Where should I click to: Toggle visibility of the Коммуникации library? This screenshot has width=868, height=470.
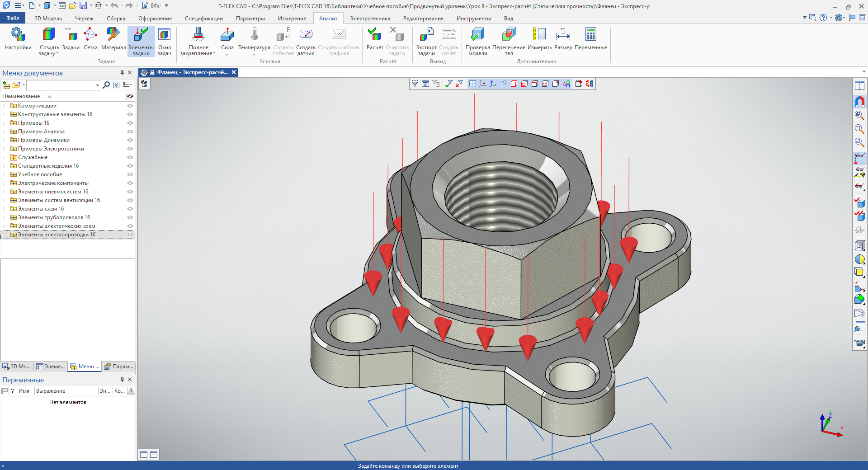tap(130, 106)
